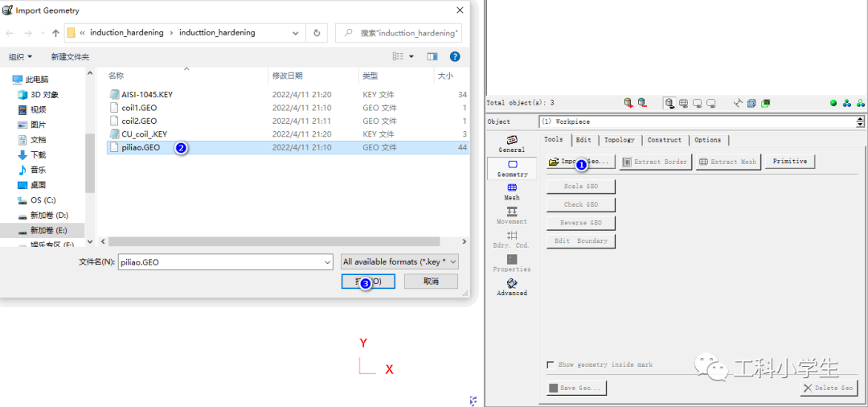The image size is (868, 407).
Task: Switch to the Topology tab
Action: (620, 140)
